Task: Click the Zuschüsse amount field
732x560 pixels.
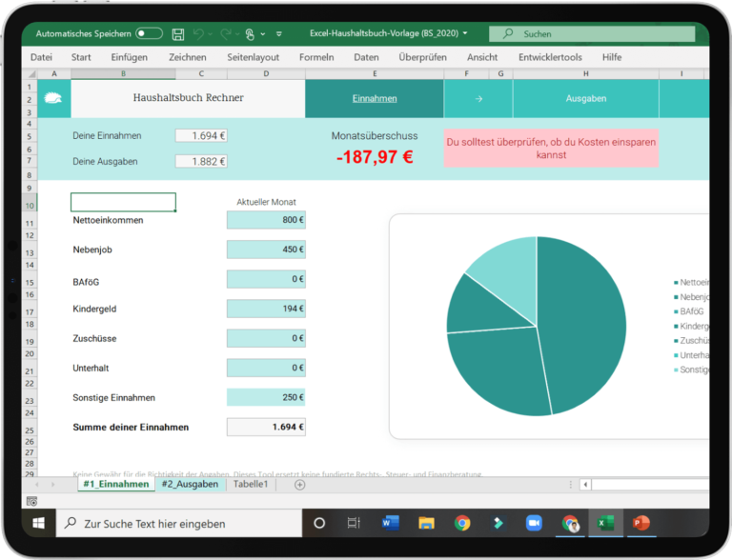Action: click(x=266, y=338)
